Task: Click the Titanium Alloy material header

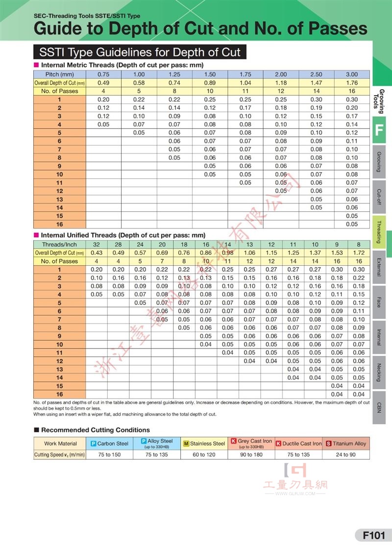Action: coord(346,443)
